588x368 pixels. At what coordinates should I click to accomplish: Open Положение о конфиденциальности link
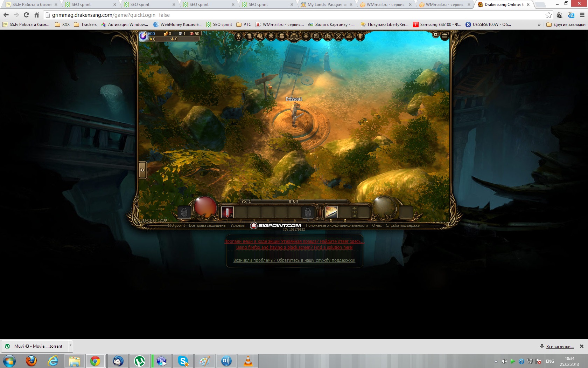pos(337,225)
